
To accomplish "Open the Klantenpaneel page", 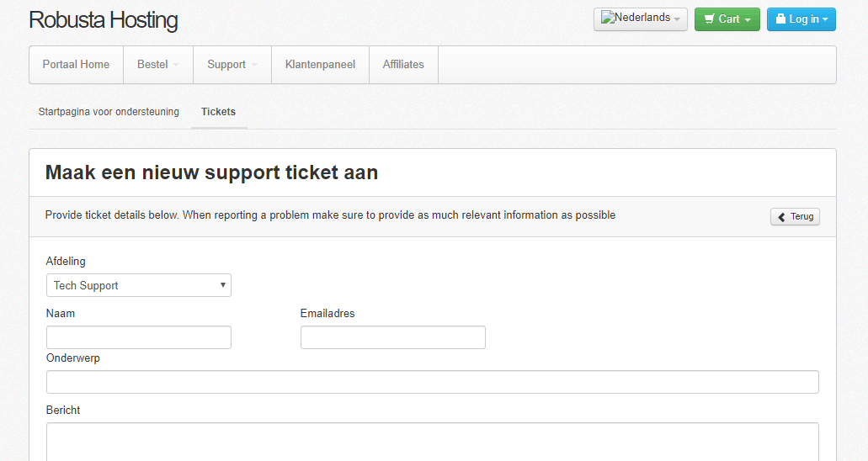I will tap(320, 65).
